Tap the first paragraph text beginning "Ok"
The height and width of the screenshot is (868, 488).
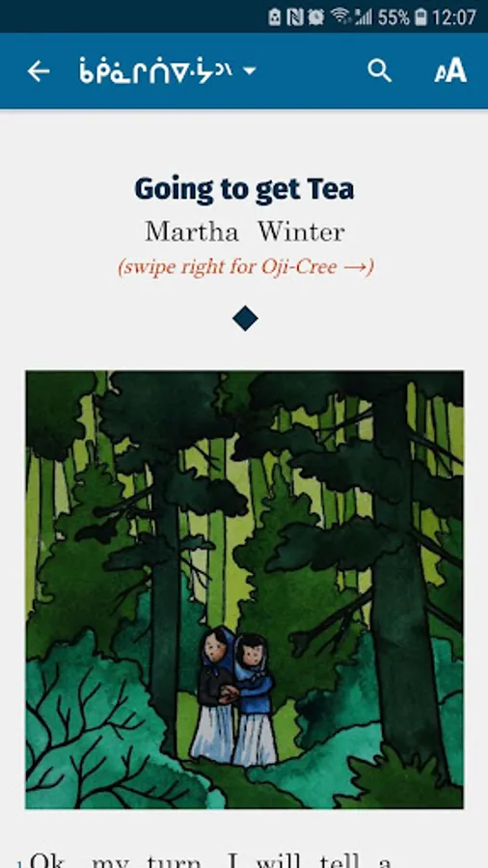point(210,859)
